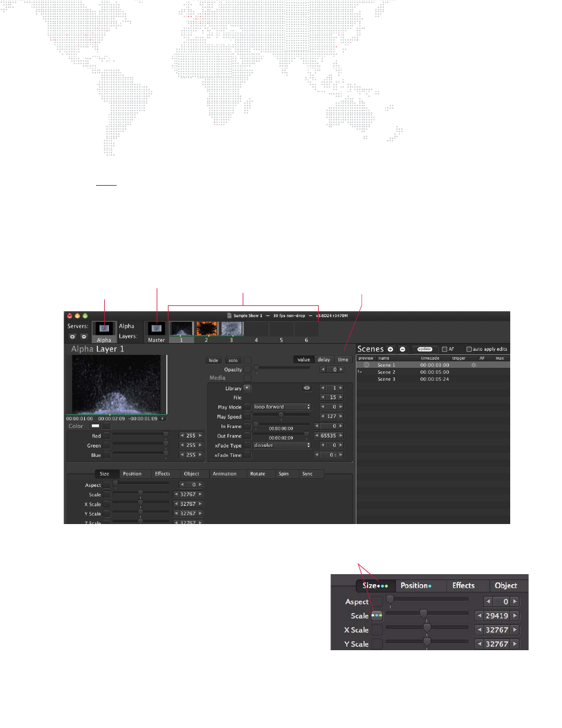Click the hide button for Layer 1

click(x=213, y=360)
